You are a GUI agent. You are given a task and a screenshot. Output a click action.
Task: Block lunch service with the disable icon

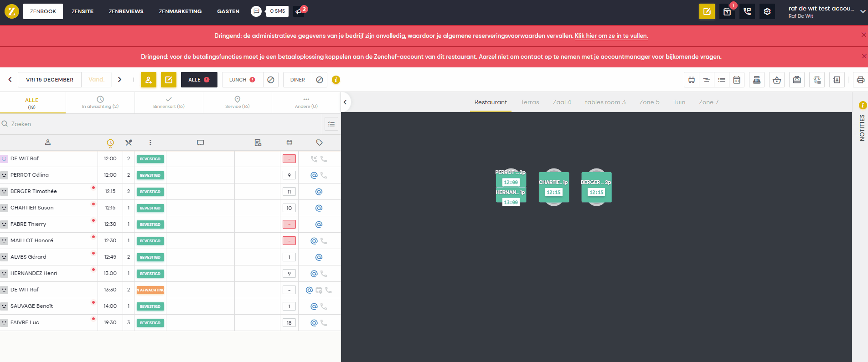point(271,80)
